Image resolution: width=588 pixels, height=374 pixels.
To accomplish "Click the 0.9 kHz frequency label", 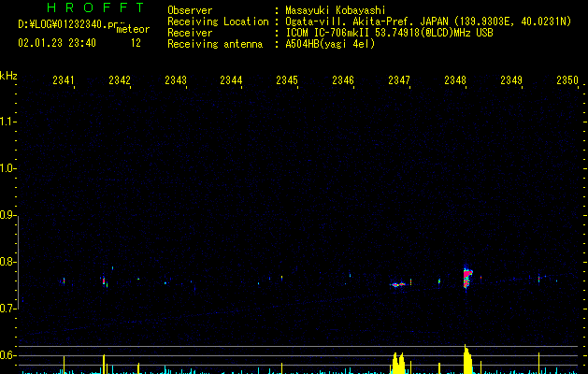I will pyautogui.click(x=7, y=215).
